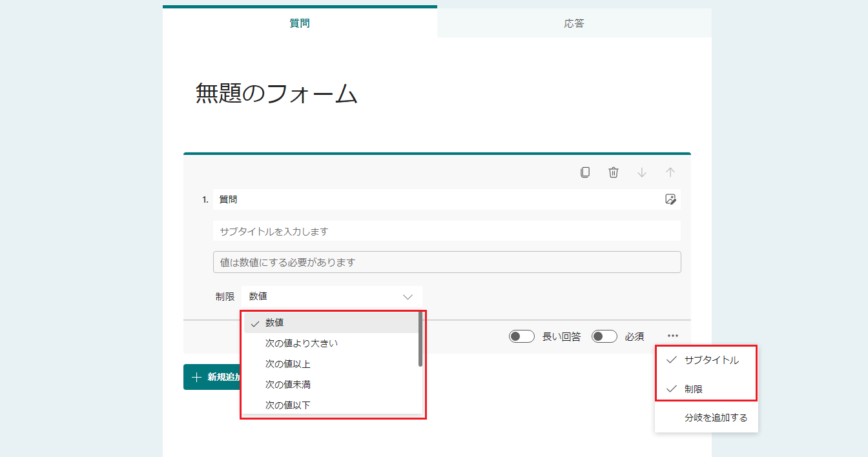The height and width of the screenshot is (457, 868).
Task: Select 次の値より大きい from the list
Action: 302,343
